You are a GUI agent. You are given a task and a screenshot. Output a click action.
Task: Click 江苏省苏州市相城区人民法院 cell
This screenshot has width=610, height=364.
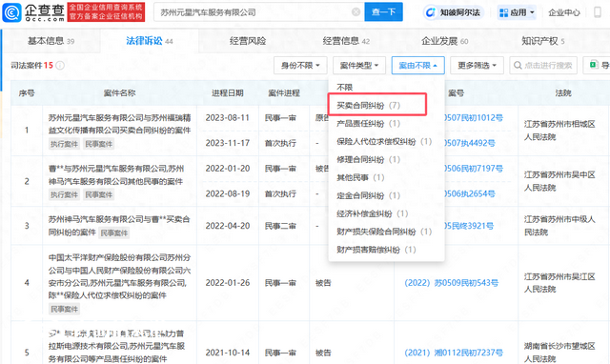559,131
